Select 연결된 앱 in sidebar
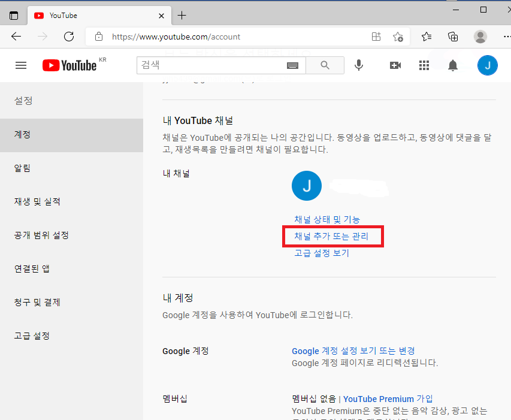511x420 pixels. tap(71, 269)
